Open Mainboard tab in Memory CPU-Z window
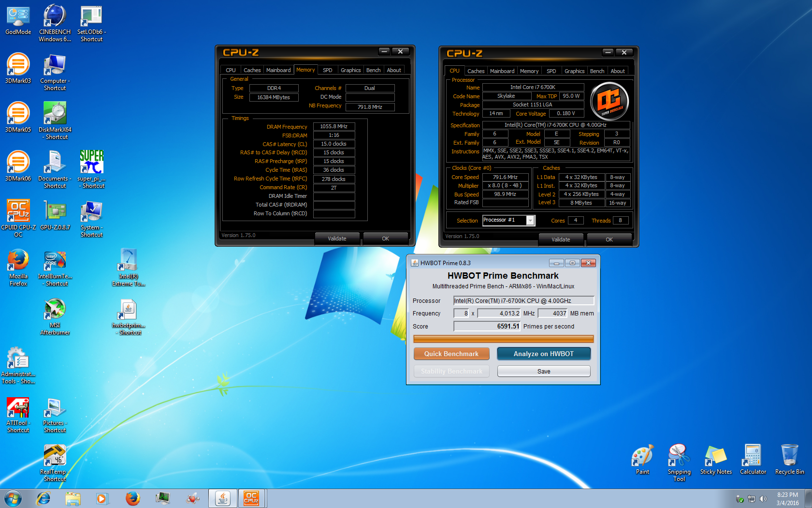The width and height of the screenshot is (812, 508). (278, 70)
